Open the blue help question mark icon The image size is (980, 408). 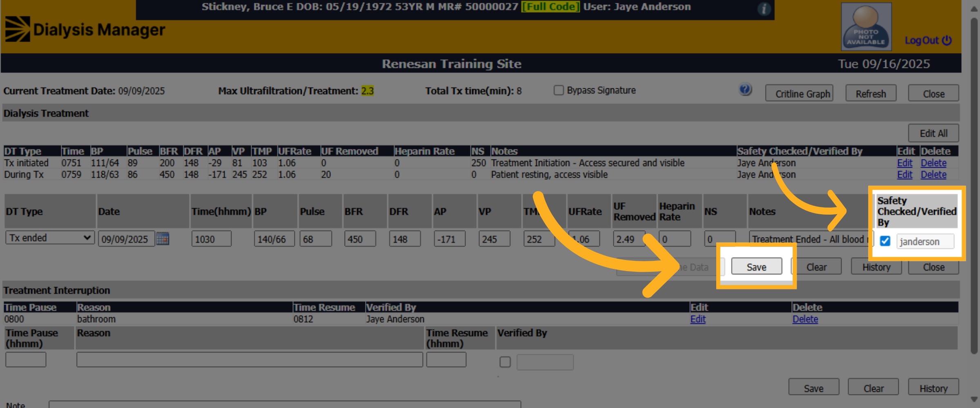[x=745, y=90]
